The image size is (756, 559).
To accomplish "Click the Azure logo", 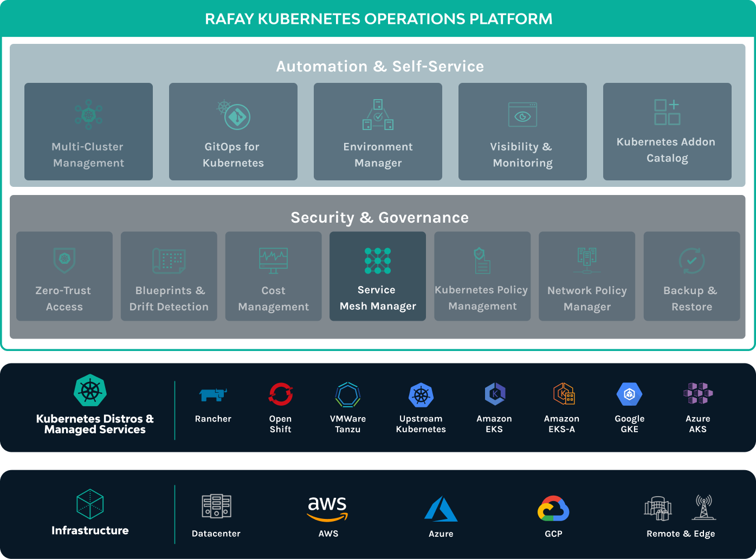I will click(x=441, y=509).
